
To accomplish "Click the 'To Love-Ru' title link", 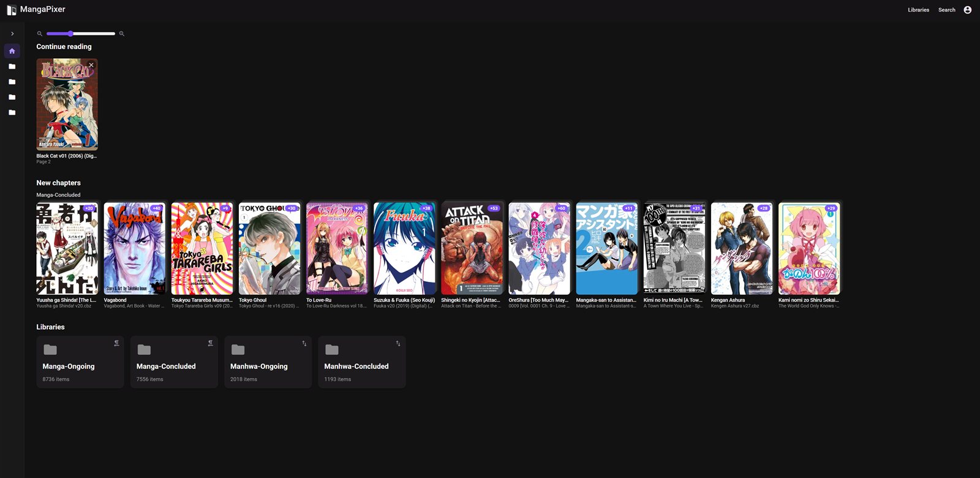I will (x=318, y=300).
